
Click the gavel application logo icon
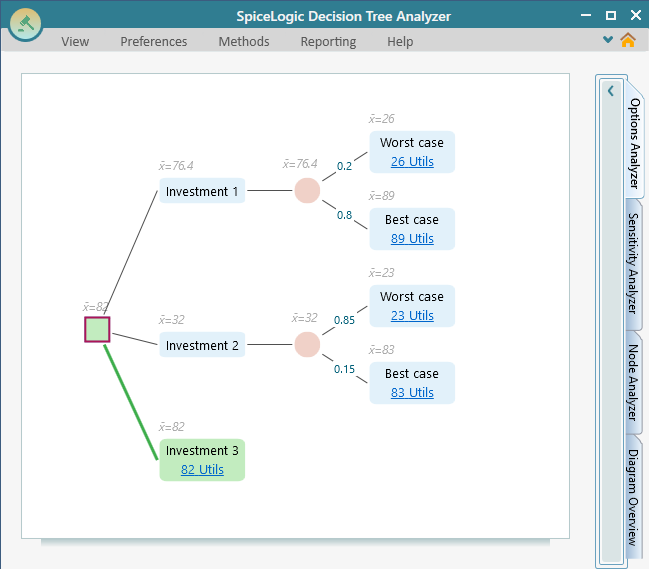pyautogui.click(x=25, y=22)
